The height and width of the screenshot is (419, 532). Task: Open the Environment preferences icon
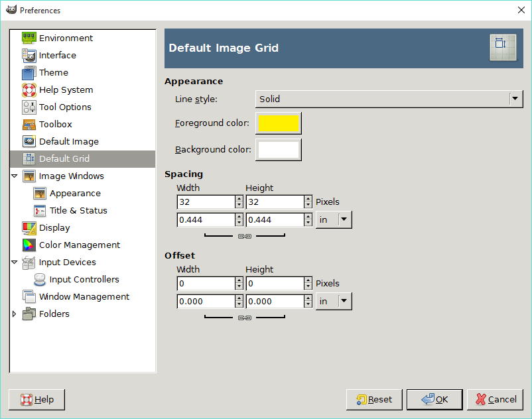coord(29,38)
